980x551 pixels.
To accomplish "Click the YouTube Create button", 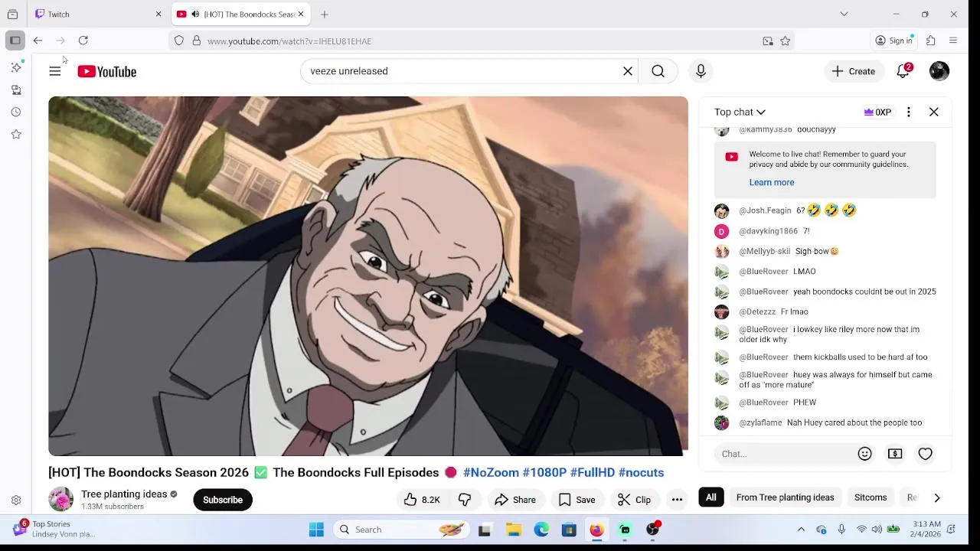I will coord(854,71).
